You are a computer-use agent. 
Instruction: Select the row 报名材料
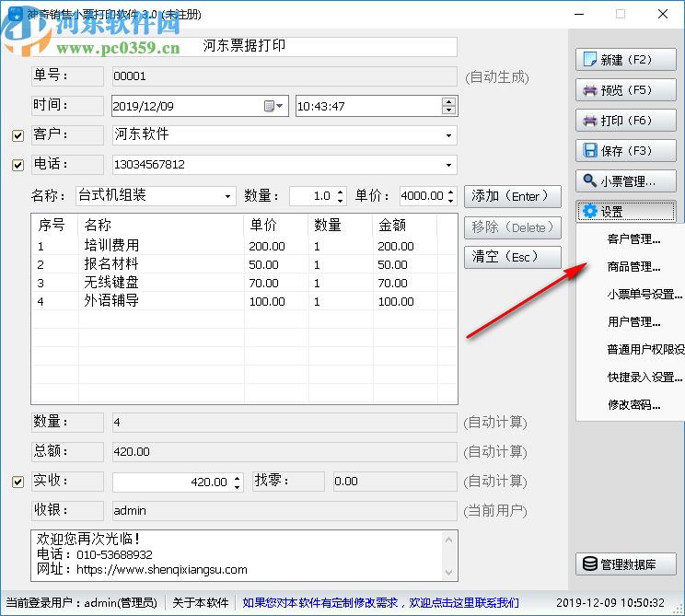click(244, 264)
